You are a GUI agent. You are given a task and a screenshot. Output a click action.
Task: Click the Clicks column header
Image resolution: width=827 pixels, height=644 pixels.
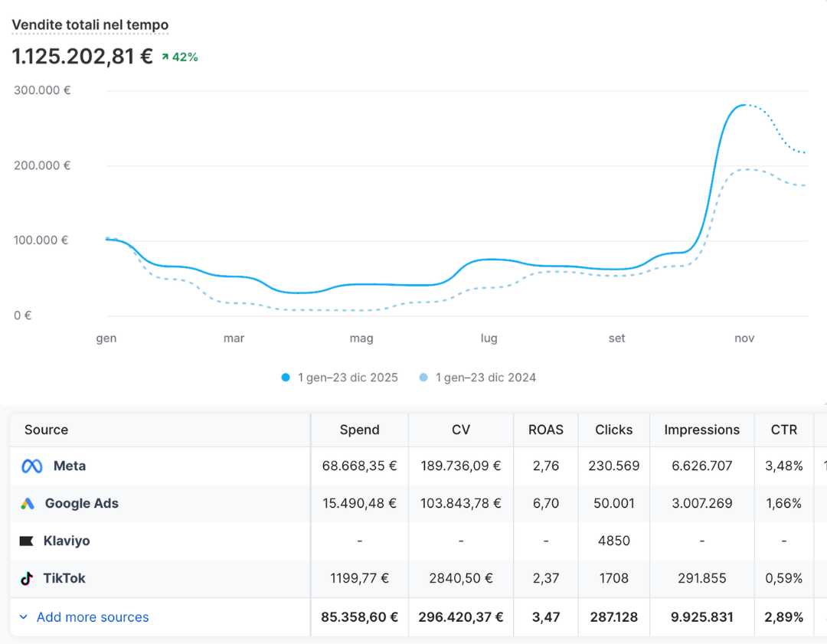pos(613,430)
